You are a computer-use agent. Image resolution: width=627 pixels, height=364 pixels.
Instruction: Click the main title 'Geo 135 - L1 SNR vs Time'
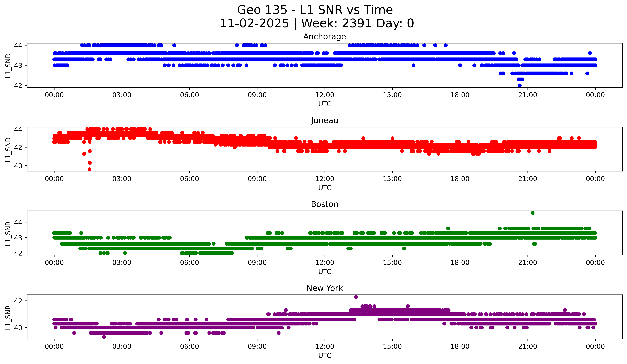(x=315, y=10)
